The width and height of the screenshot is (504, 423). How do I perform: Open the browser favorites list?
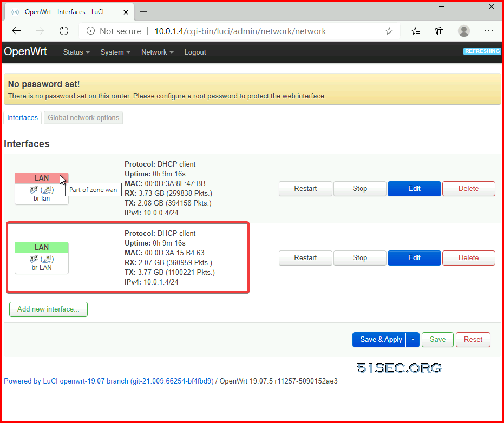pos(415,31)
